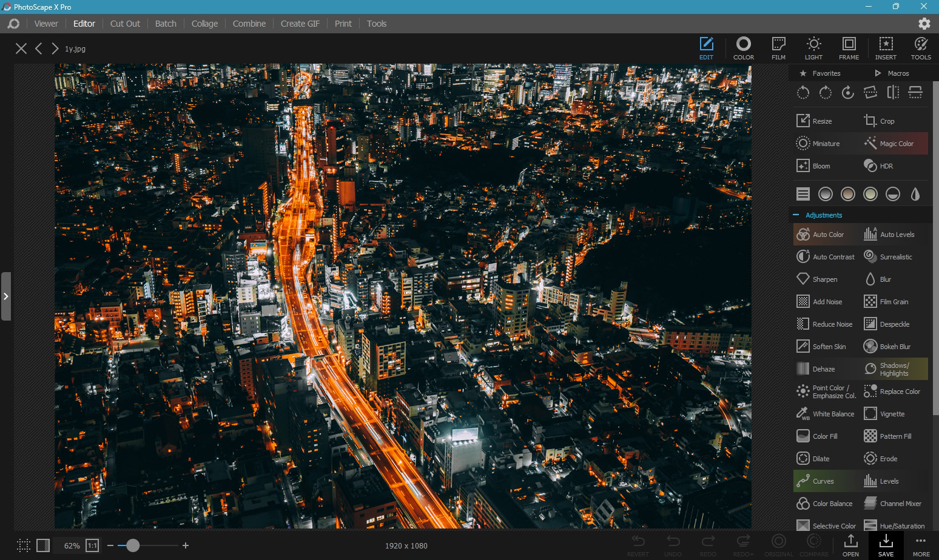
Task: Open the Cut Out tab
Action: click(x=125, y=24)
